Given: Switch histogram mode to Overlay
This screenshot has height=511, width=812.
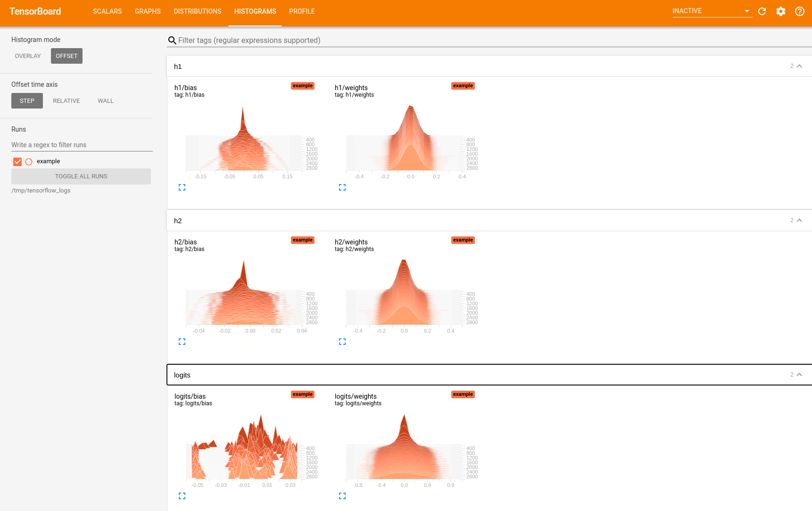Looking at the screenshot, I should click(28, 56).
